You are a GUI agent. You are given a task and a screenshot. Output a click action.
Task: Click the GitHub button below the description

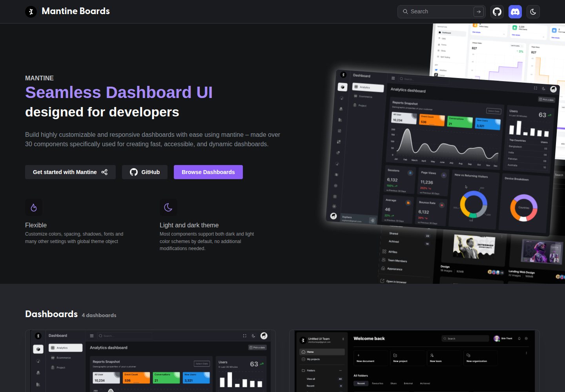[145, 172]
